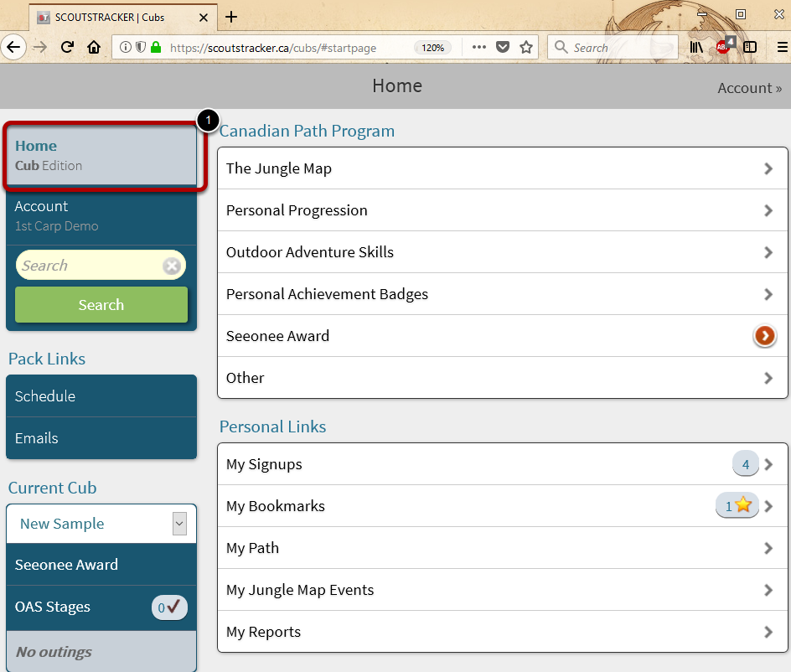Open the Firefox hamburger menu

coord(782,48)
